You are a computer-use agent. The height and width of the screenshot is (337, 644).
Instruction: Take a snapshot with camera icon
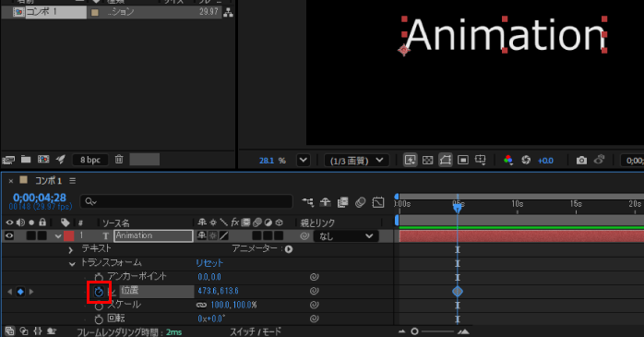pos(581,160)
